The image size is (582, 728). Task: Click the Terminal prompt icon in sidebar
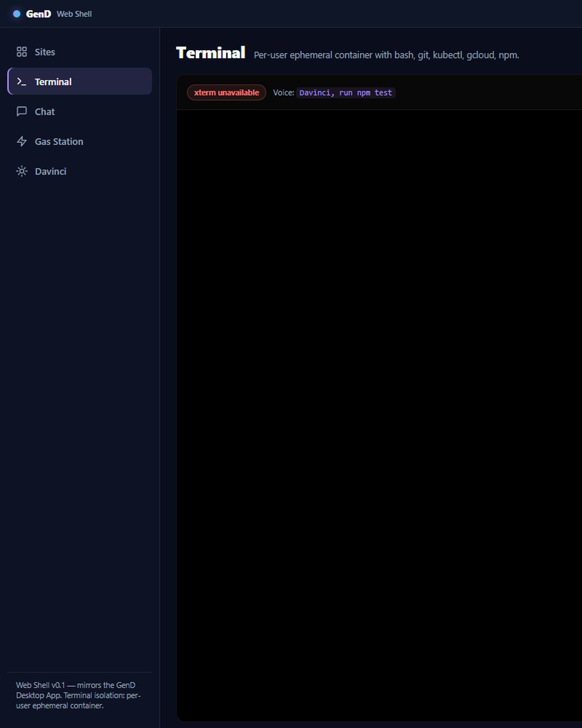coord(22,82)
